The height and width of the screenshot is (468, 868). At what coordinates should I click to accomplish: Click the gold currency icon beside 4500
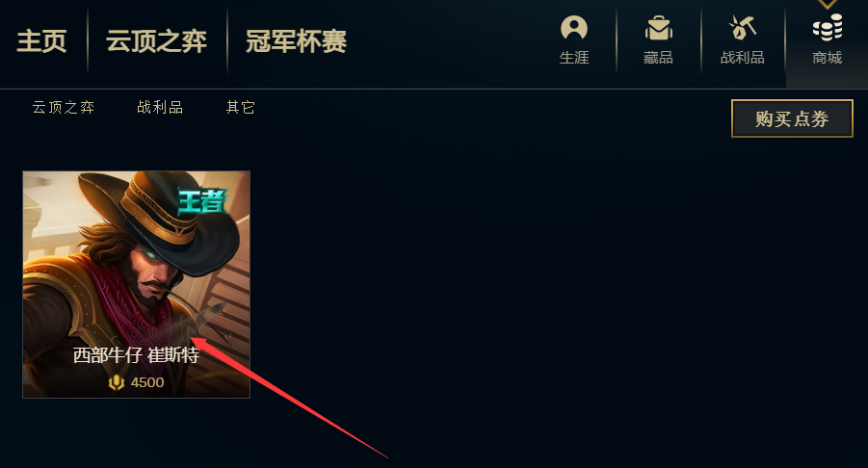tap(117, 382)
